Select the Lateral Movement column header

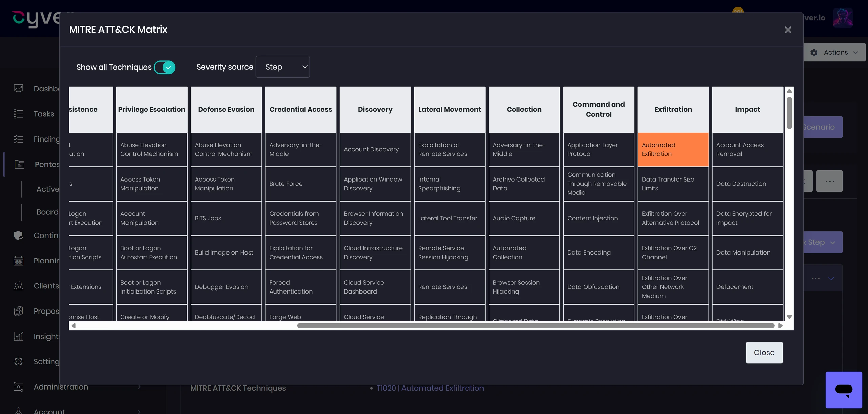450,109
